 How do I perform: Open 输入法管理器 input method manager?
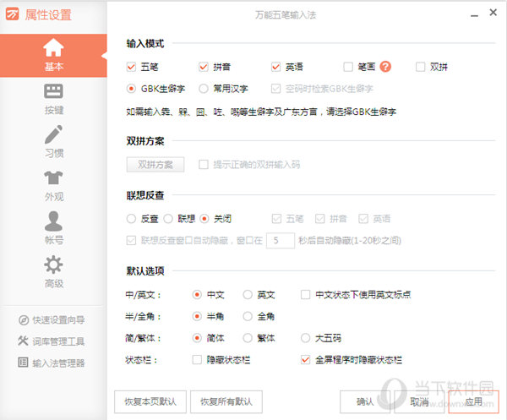pos(52,363)
